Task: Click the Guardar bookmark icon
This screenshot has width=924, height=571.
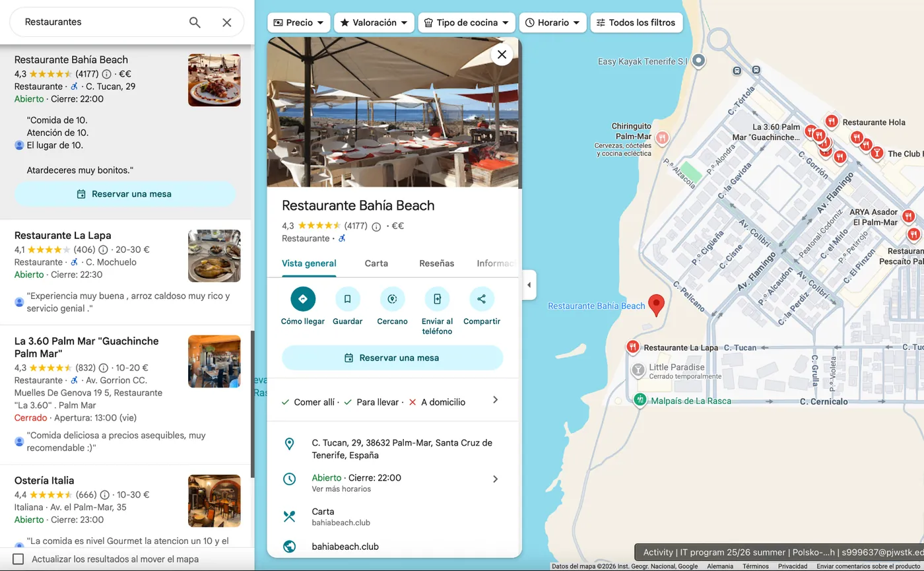Action: coord(348,299)
